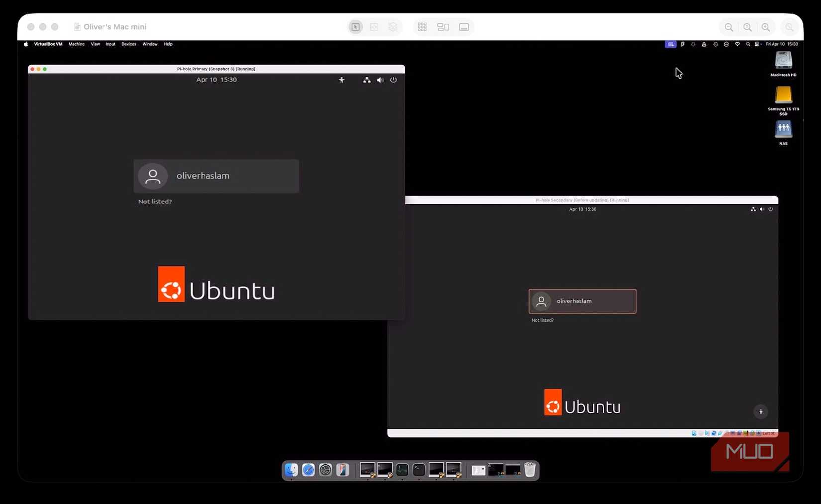Select the oliverhaslam username field on Secondary login

582,301
